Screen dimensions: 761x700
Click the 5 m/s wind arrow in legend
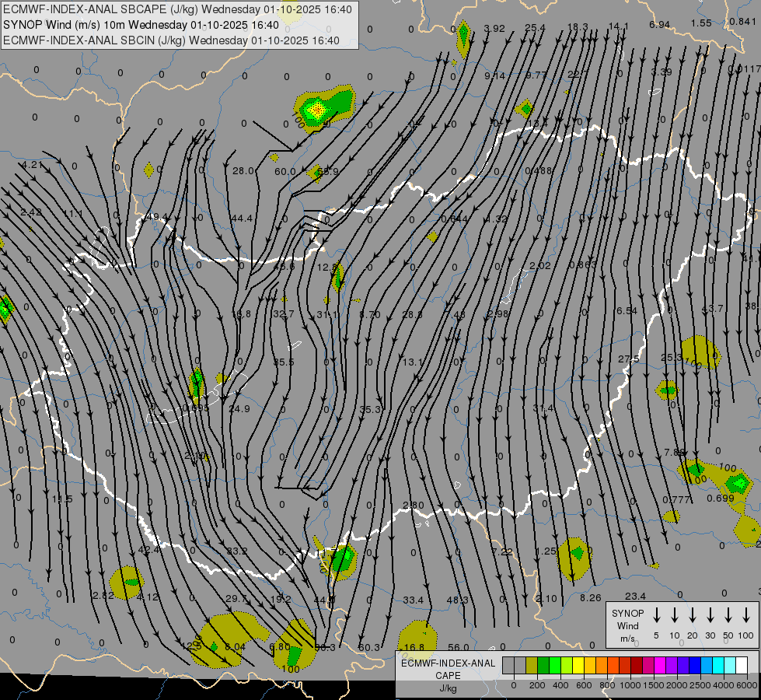point(657,615)
